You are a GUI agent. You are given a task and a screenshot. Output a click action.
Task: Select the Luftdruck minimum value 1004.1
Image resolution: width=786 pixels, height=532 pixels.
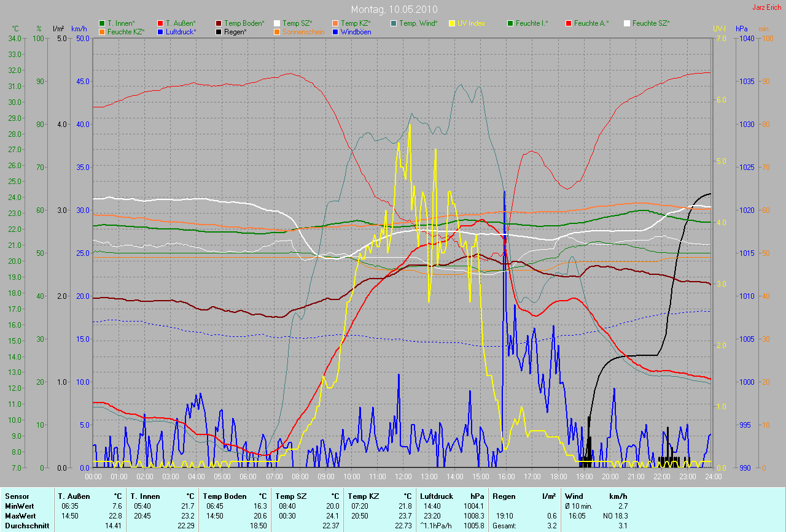point(473,506)
